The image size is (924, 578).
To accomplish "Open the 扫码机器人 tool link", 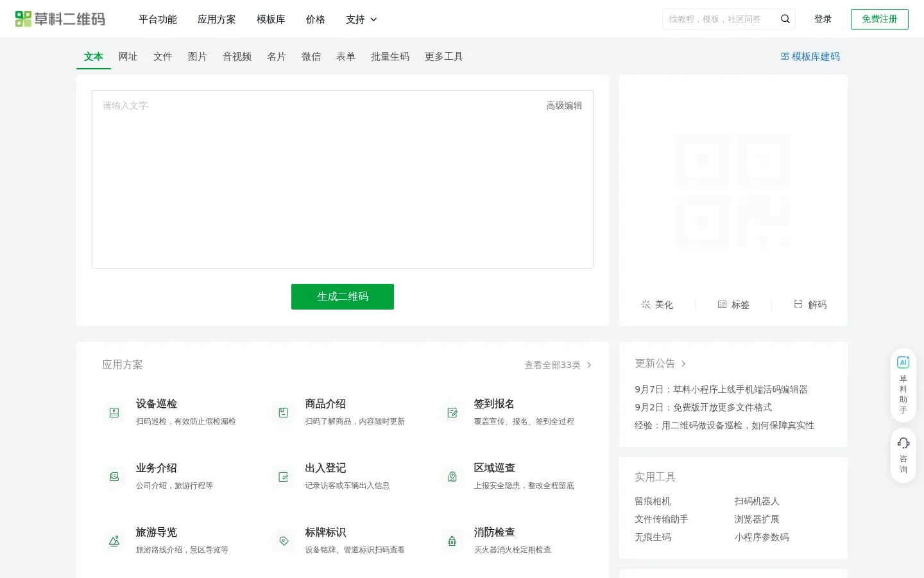I will (x=757, y=501).
